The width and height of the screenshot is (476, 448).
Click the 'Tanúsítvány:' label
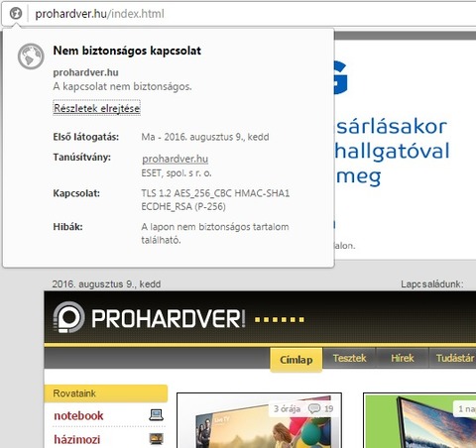82,158
